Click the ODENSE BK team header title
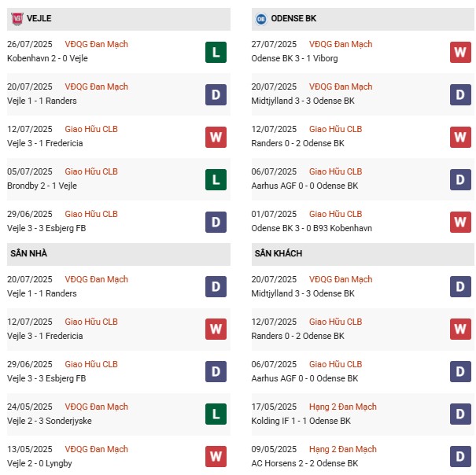 (294, 18)
